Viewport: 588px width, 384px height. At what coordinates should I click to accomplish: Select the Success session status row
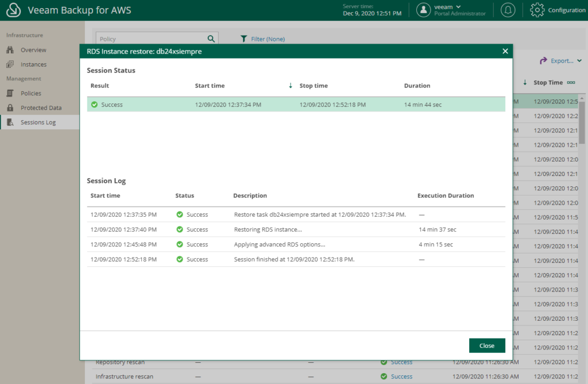(296, 105)
